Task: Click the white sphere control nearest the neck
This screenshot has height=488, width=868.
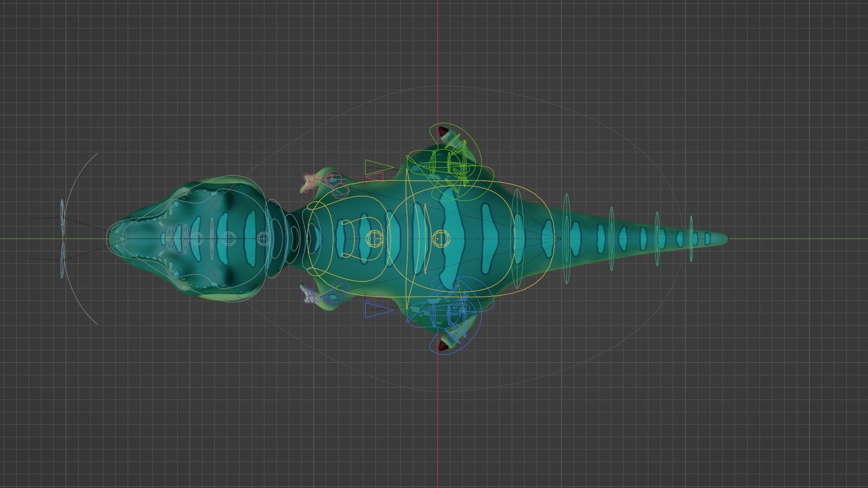Action: [x=264, y=238]
